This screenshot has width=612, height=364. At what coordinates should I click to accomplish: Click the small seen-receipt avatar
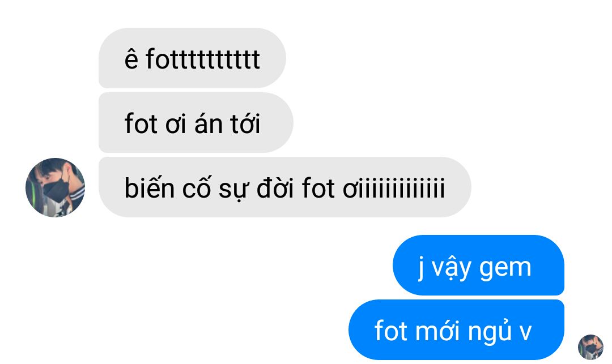[x=590, y=347]
